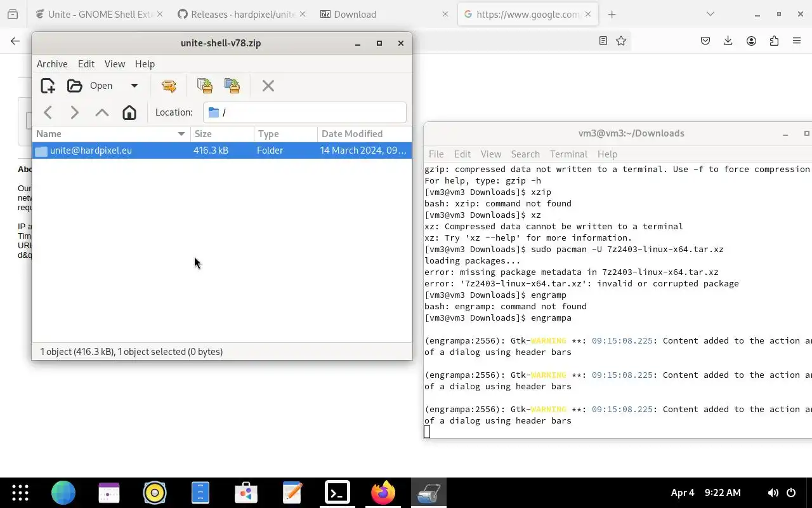Image resolution: width=812 pixels, height=508 pixels.
Task: Minimize the terminal window
Action: [785, 134]
